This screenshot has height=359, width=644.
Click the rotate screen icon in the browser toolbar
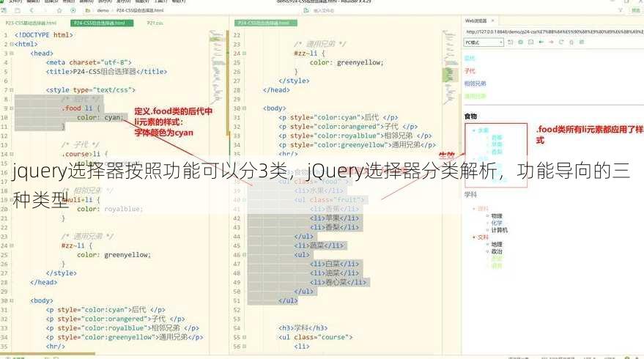pos(511,42)
